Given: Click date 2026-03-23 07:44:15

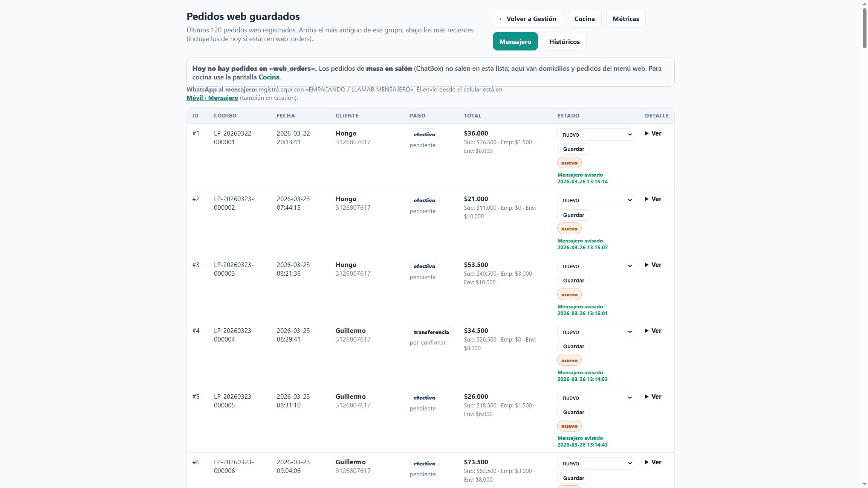Looking at the screenshot, I should pos(293,203).
